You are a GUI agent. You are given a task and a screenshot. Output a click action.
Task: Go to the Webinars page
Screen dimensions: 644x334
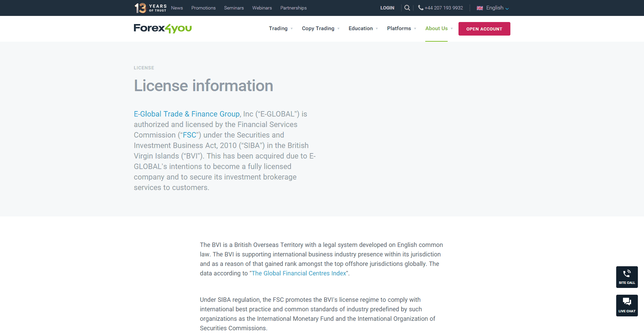[262, 8]
